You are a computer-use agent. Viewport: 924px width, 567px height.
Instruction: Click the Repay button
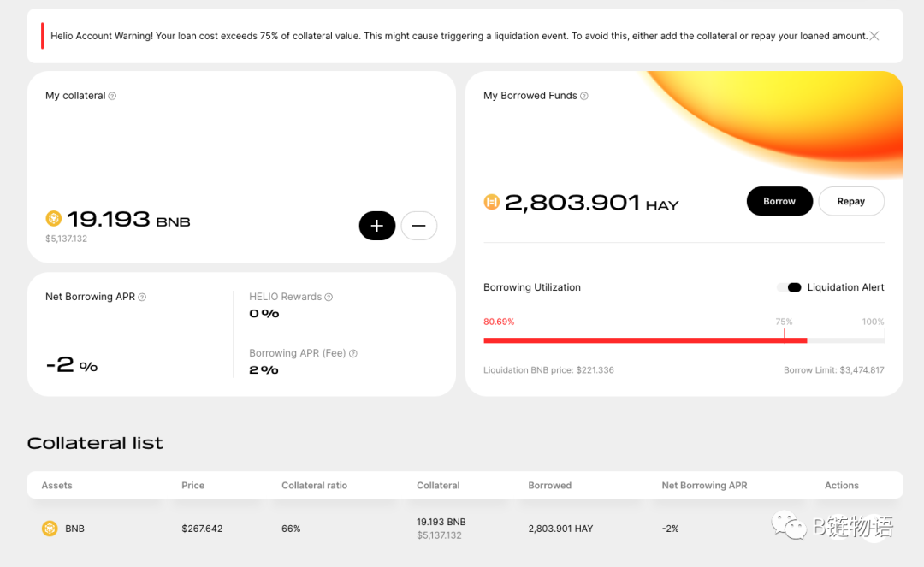pos(851,201)
